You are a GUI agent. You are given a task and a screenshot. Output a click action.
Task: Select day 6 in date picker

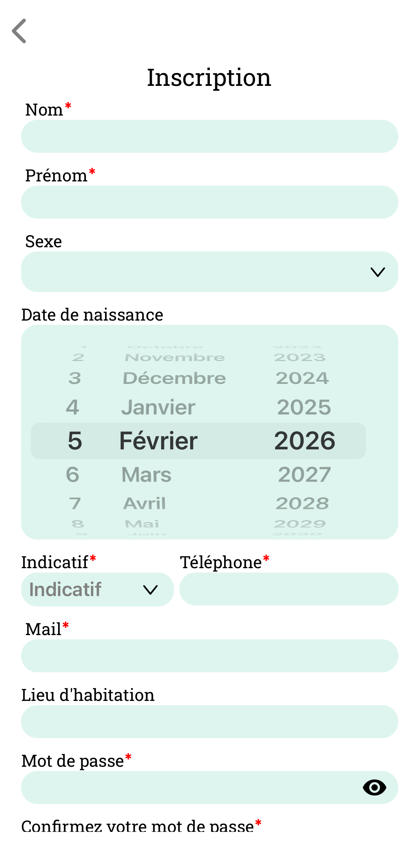coord(73,475)
